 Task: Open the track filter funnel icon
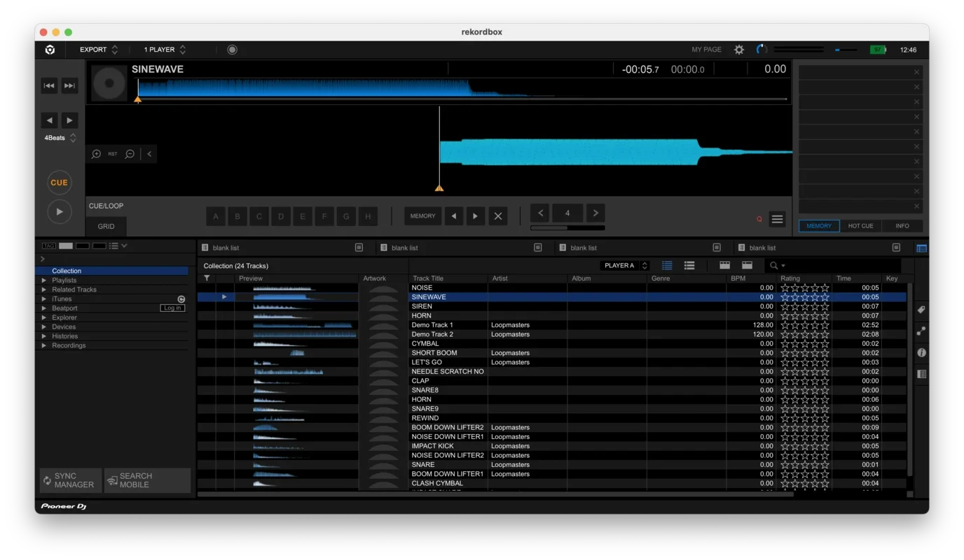207,279
